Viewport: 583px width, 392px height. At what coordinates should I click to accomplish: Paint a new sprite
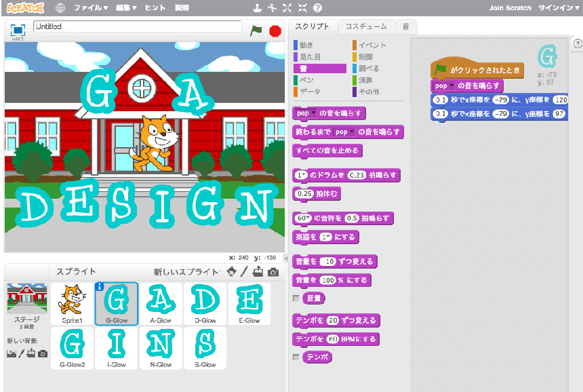pyautogui.click(x=244, y=272)
